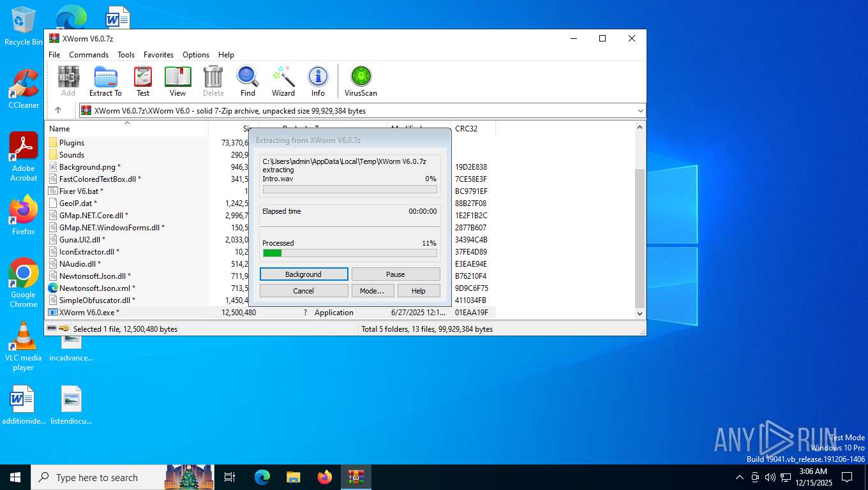Screen dimensions: 868x490
Task: Open Task View in taskbar
Action: (x=230, y=477)
